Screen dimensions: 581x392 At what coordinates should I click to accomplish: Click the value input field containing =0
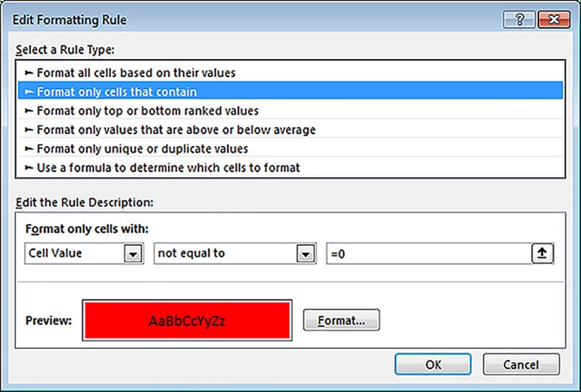click(x=427, y=254)
